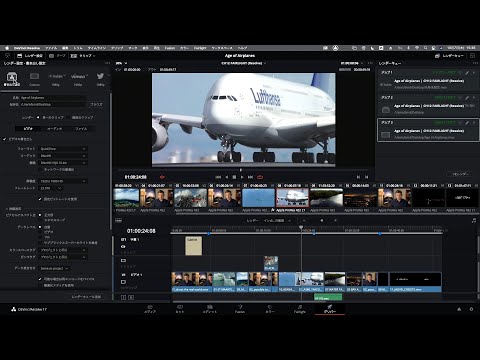Open the Fusion page icon

point(240,309)
